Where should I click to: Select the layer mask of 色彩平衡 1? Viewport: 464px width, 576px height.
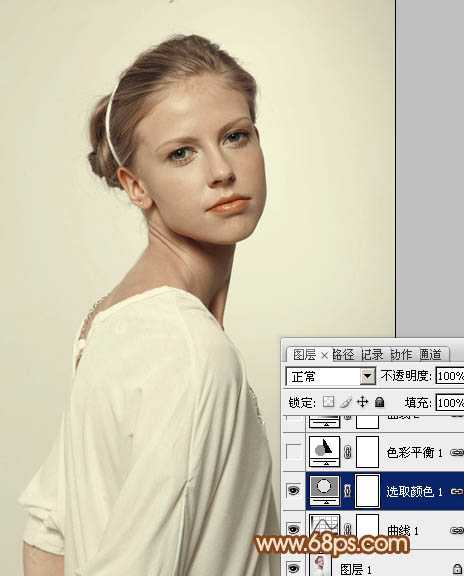coord(367,452)
